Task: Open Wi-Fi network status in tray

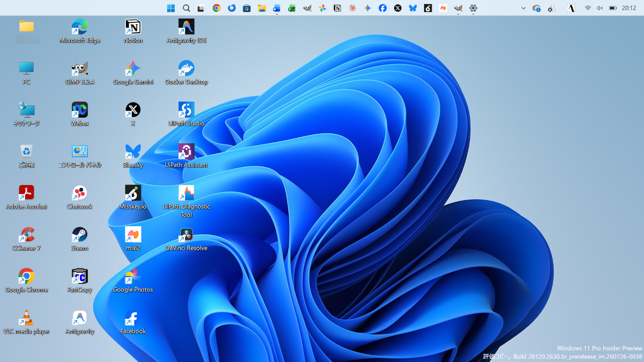Action: click(x=588, y=8)
